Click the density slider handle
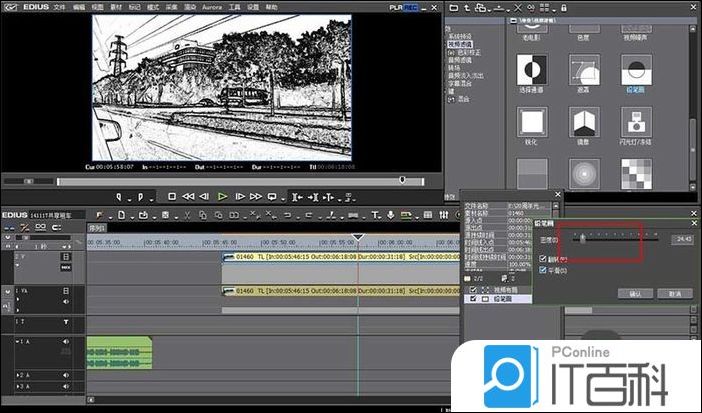Viewport: 702px width, 413px height. (x=583, y=239)
